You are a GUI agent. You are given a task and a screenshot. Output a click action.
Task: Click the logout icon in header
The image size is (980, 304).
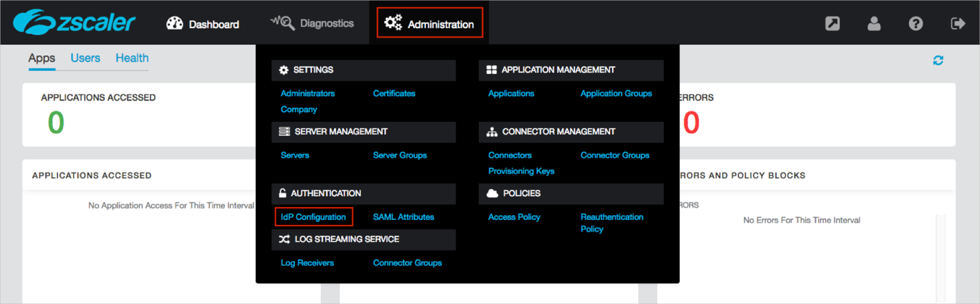pyautogui.click(x=957, y=23)
